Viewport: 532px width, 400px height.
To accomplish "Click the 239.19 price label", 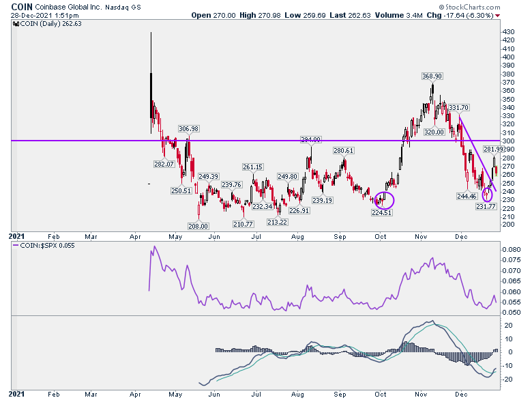I will click(x=323, y=200).
